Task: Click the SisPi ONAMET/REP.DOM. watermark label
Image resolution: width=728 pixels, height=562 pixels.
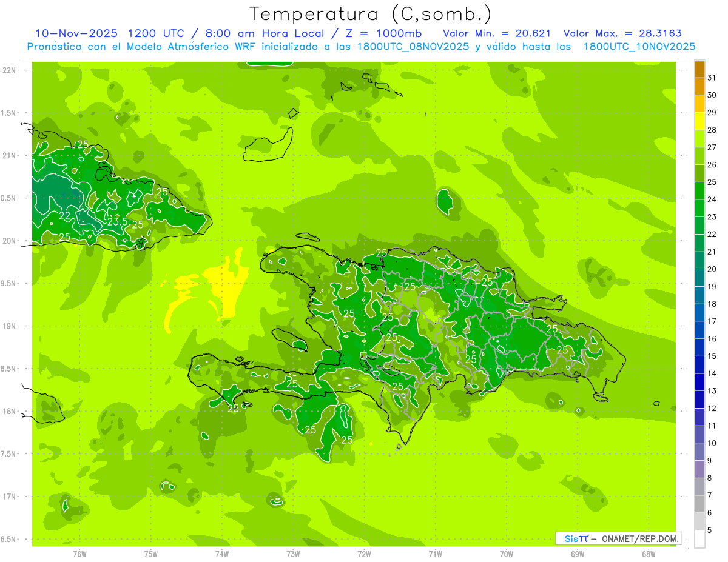Action: pyautogui.click(x=619, y=538)
